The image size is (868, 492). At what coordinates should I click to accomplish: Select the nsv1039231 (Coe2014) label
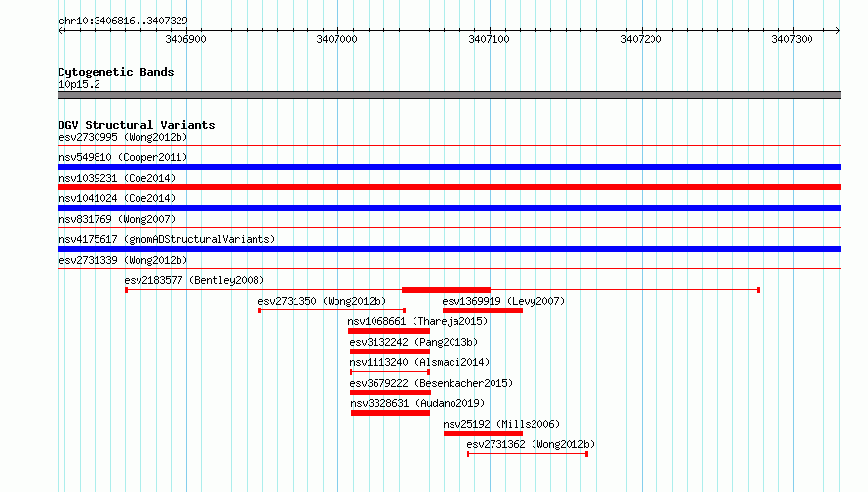click(x=117, y=178)
